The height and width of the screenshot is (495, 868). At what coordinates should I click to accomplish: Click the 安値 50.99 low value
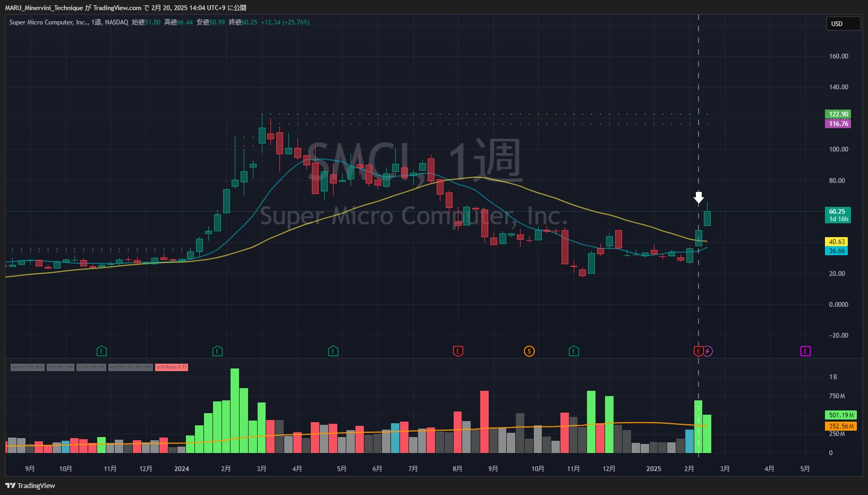(211, 22)
